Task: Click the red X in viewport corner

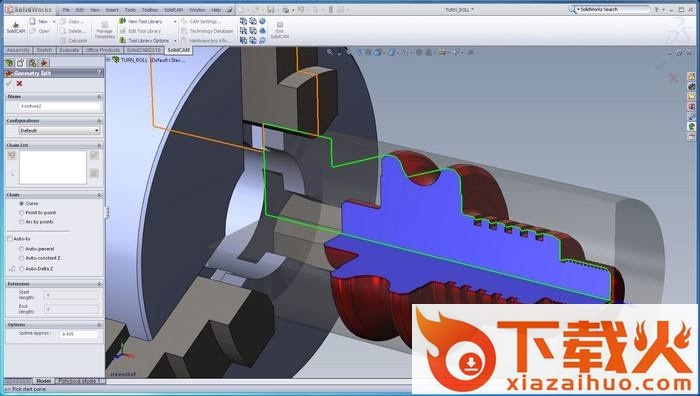Action: [673, 78]
